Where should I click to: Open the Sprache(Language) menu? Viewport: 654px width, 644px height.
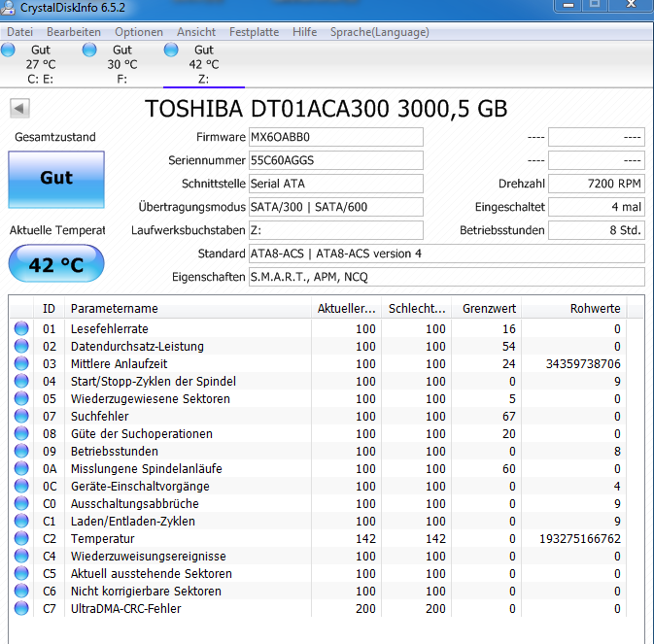click(x=380, y=32)
